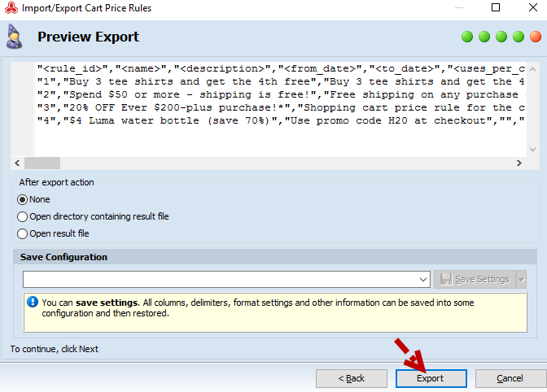
Task: Click the preview row "20% OFF Ever $200-plus"
Action: pos(281,107)
